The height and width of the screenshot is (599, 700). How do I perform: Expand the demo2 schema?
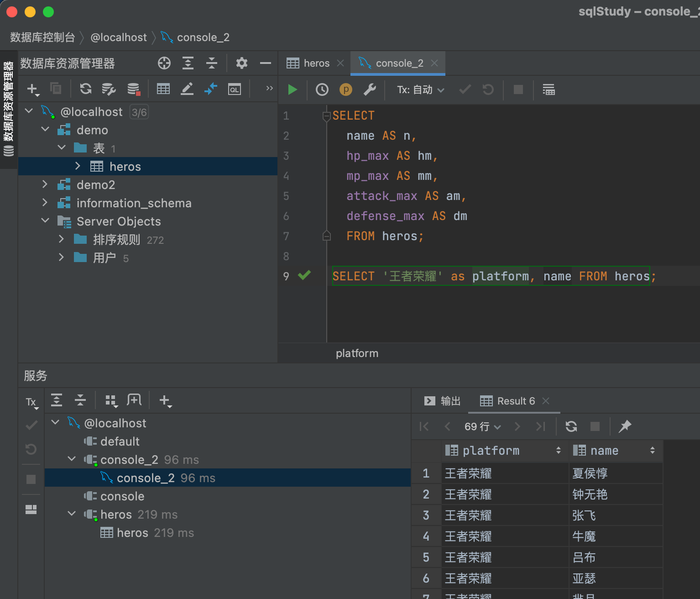tap(45, 184)
